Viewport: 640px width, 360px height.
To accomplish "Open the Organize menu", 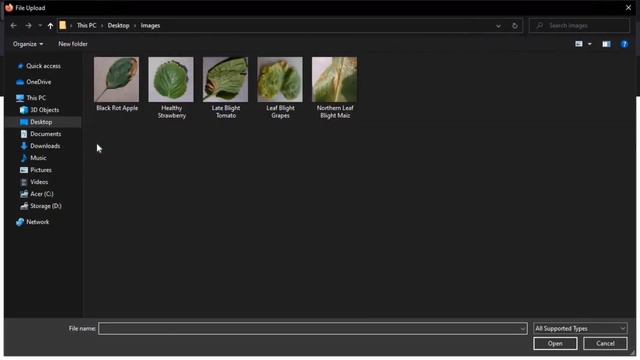I will coord(28,44).
